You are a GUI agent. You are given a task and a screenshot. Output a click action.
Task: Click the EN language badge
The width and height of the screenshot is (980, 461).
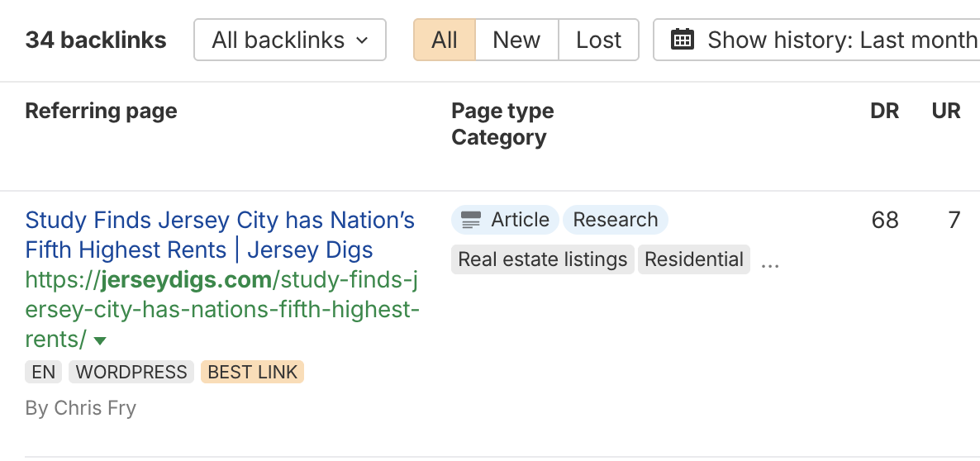[x=43, y=372]
